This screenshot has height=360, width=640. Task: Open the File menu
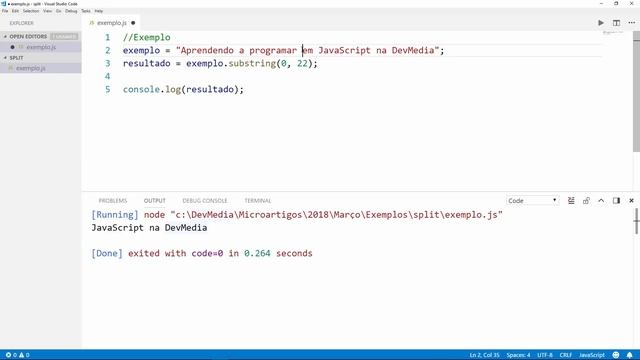pos(5,11)
